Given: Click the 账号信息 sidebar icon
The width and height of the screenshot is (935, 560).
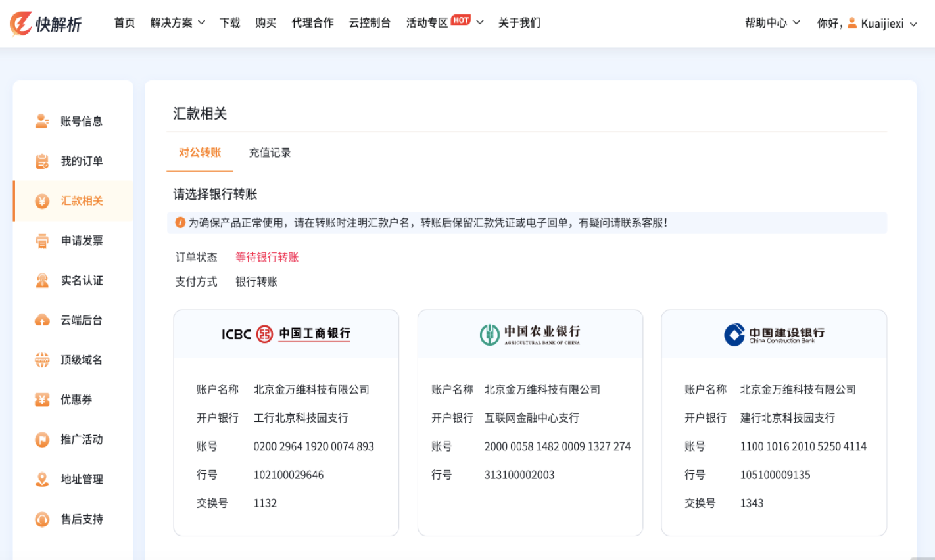Looking at the screenshot, I should pos(42,121).
